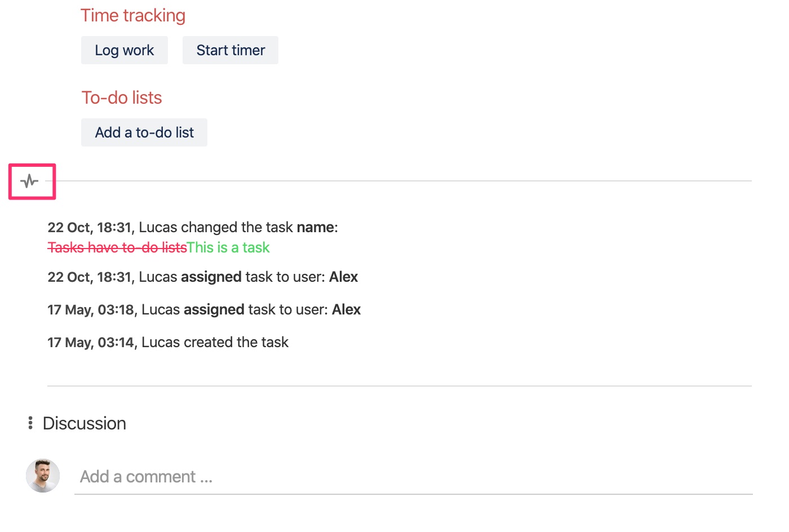Click the divider line beside activity icon
Image resolution: width=789 pixels, height=532 pixels.
[404, 181]
